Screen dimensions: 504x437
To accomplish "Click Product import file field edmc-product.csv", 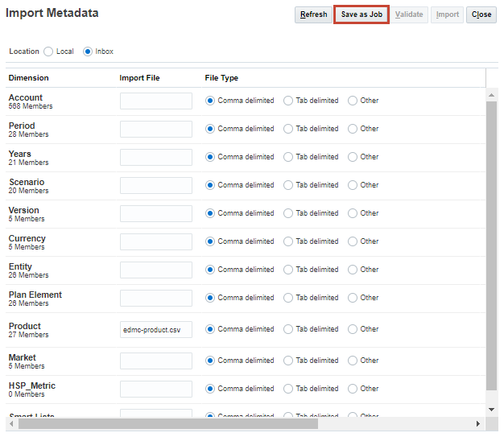I will (156, 330).
